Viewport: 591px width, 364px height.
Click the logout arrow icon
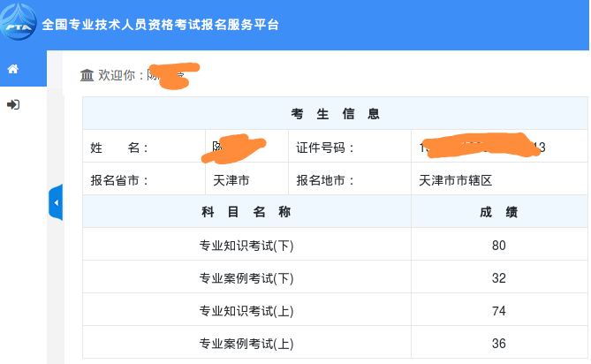pyautogui.click(x=13, y=104)
